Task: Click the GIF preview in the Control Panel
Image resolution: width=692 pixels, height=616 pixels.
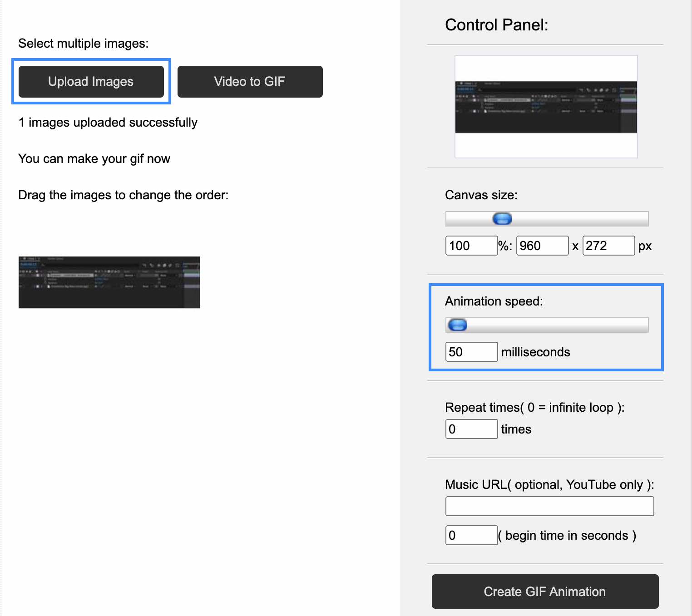Action: point(545,106)
